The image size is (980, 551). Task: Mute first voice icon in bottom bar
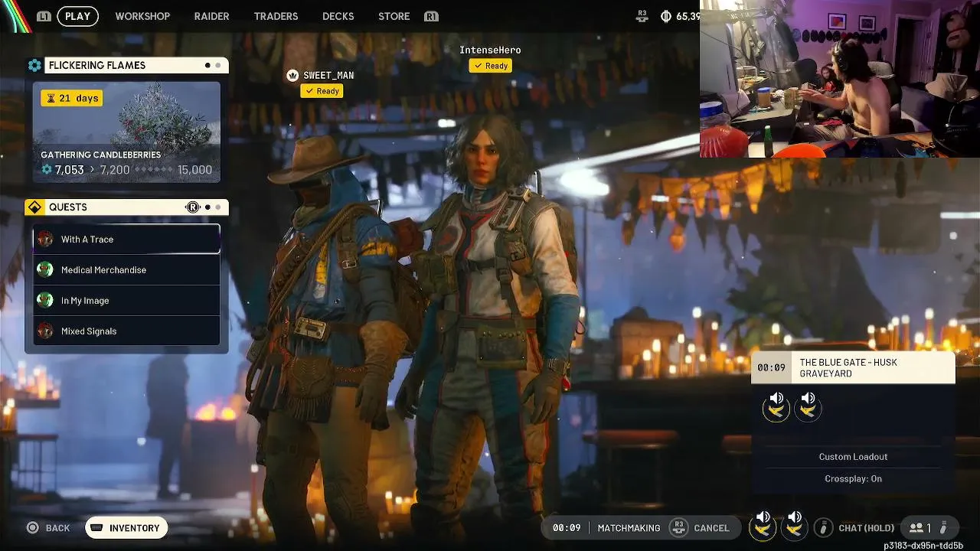click(x=763, y=525)
